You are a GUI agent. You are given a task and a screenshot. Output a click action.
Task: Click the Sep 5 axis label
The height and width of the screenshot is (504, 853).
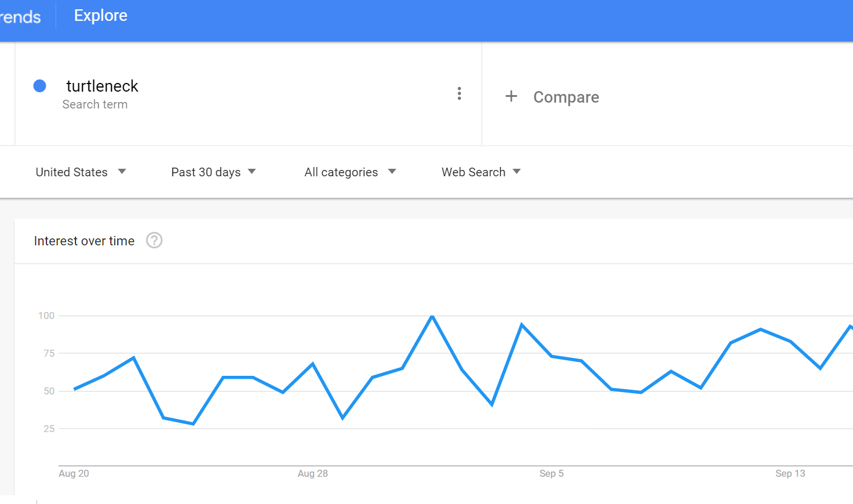(x=551, y=473)
